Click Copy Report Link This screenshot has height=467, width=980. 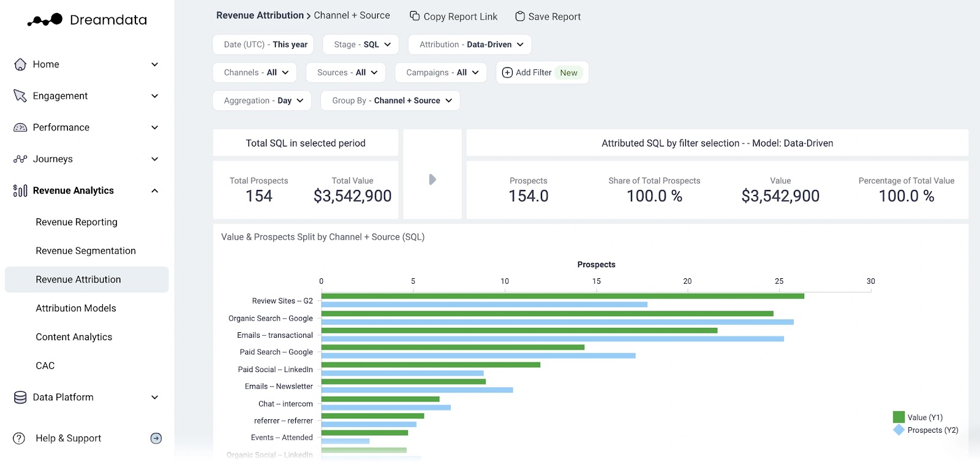point(453,17)
